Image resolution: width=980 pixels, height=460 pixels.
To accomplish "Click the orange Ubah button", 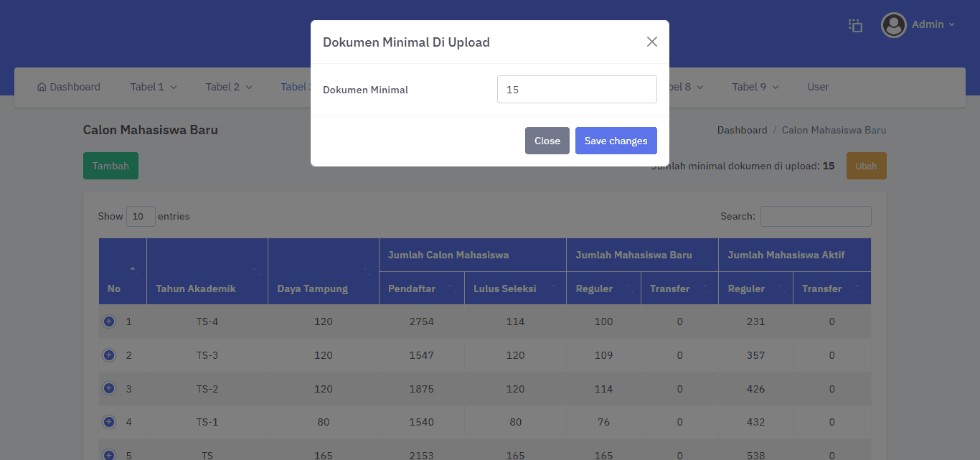I will point(866,166).
